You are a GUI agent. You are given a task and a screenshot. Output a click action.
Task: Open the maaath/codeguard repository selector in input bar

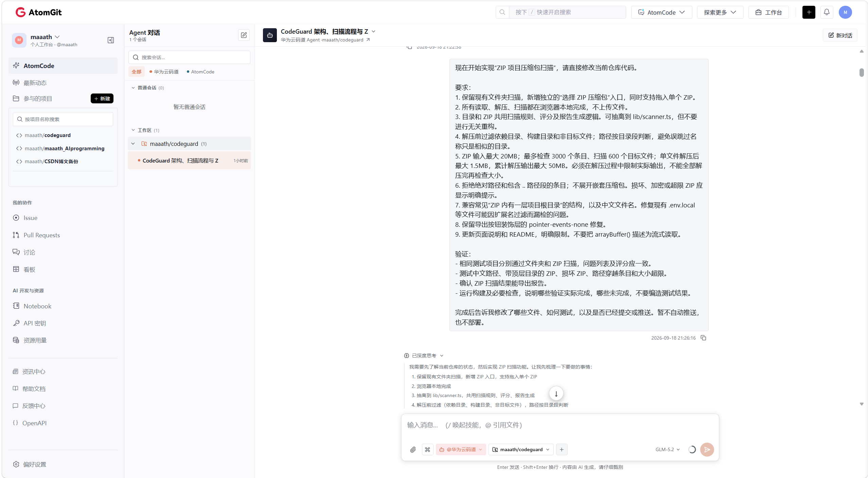(x=521, y=449)
